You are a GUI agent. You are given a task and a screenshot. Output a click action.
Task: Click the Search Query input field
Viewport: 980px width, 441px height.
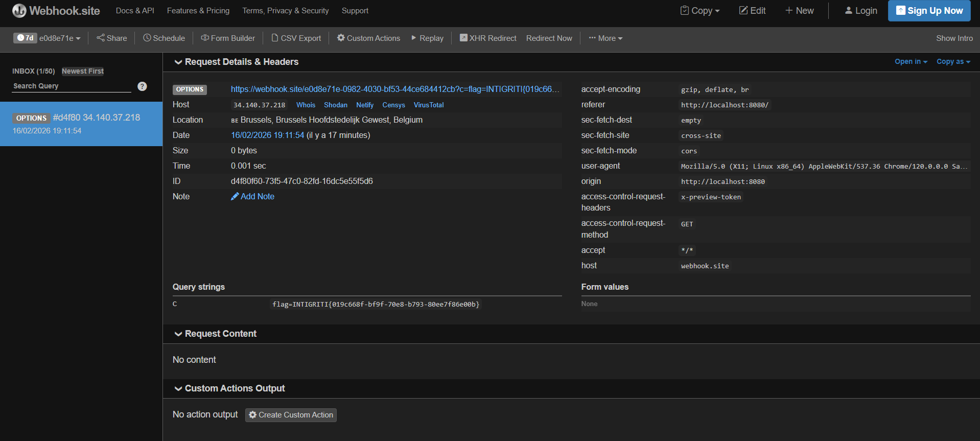(x=72, y=86)
